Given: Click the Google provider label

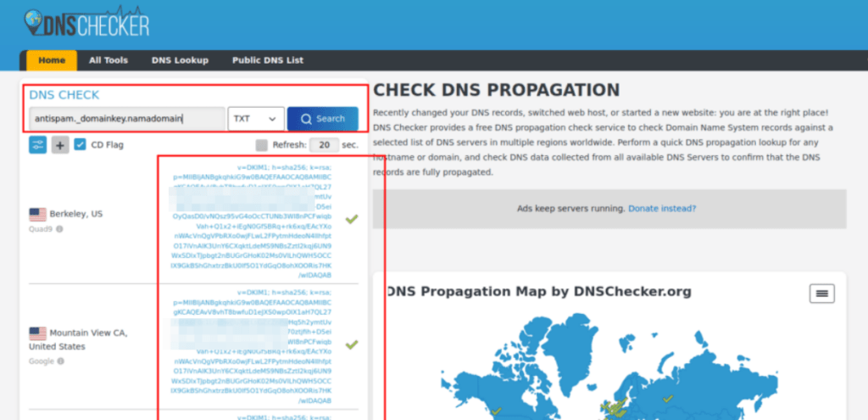Looking at the screenshot, I should (42, 361).
